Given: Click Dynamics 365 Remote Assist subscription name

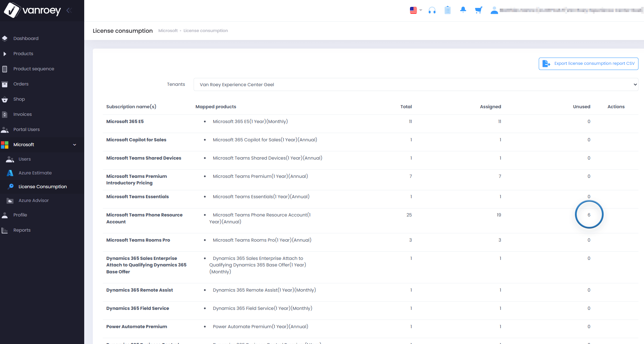Looking at the screenshot, I should [139, 290].
